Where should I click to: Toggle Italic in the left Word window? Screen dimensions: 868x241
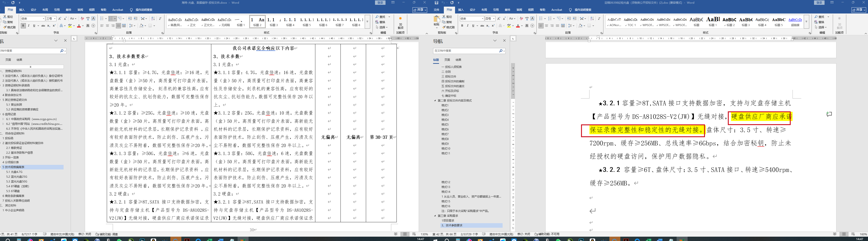click(x=29, y=26)
